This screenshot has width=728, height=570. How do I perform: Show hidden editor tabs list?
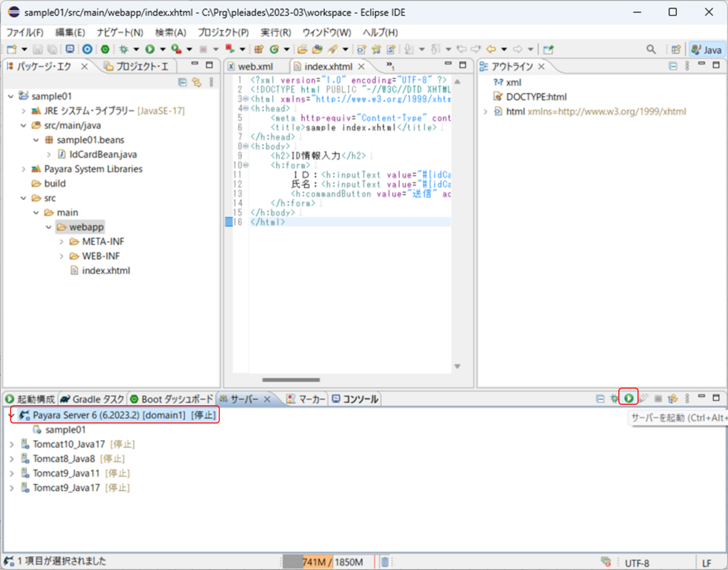pos(390,66)
